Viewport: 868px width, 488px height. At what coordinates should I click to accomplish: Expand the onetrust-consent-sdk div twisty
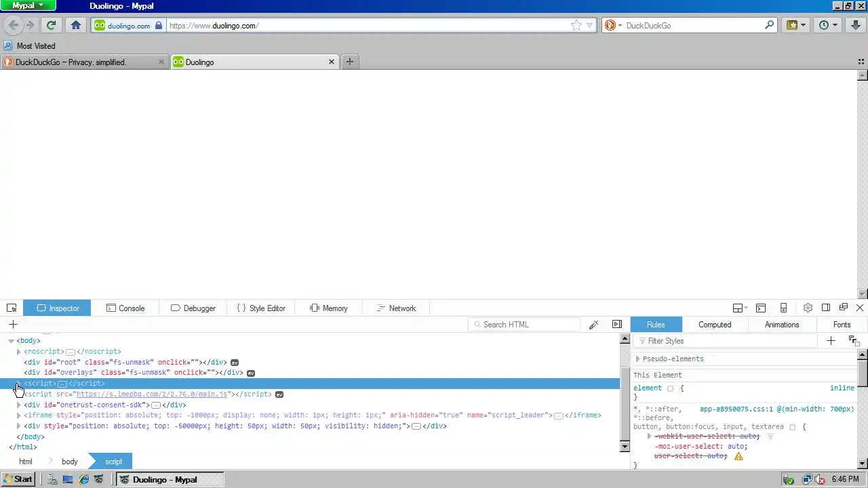(x=19, y=405)
